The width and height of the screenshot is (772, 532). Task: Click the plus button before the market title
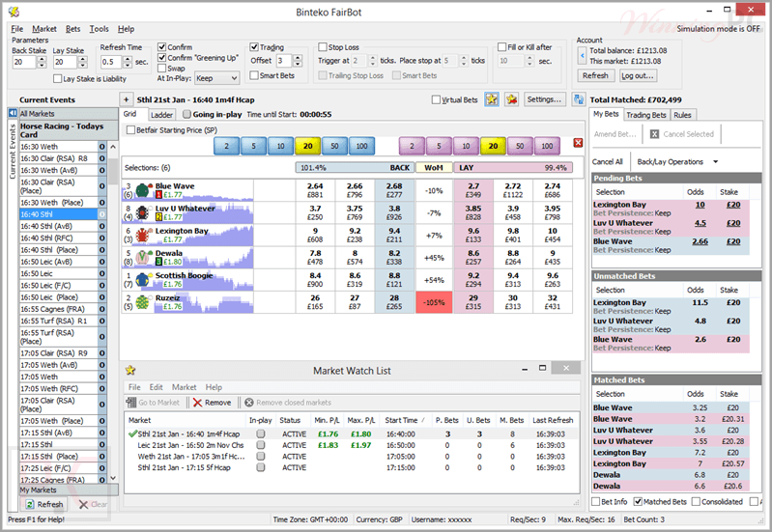(x=126, y=99)
